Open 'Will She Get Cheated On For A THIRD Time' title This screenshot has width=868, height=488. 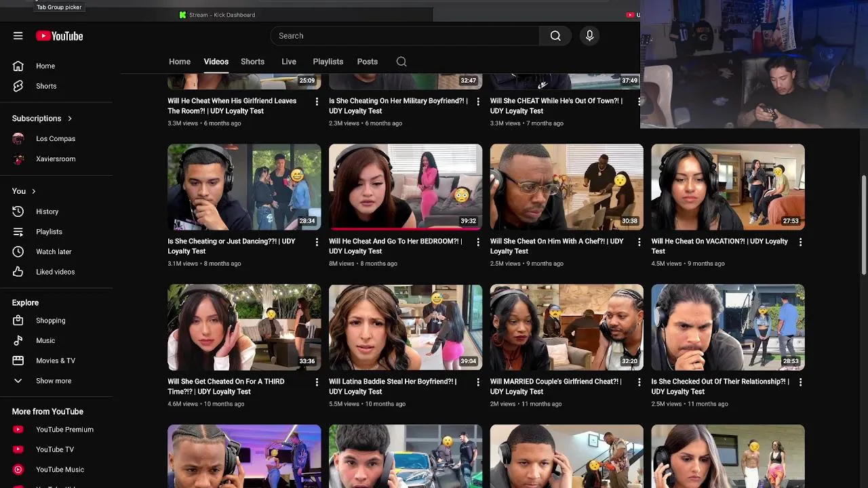(x=226, y=386)
